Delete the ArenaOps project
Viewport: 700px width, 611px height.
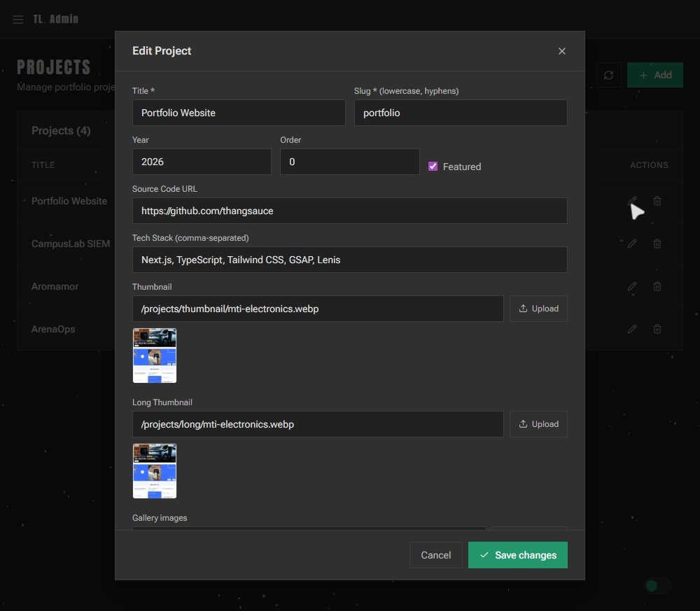(x=657, y=329)
